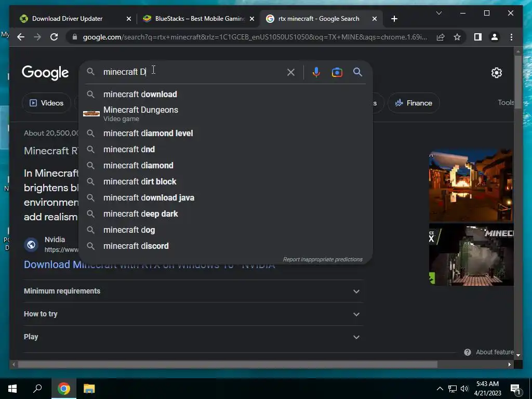Choose suggestion minecraft download java
This screenshot has width=532, height=399.
225,198
